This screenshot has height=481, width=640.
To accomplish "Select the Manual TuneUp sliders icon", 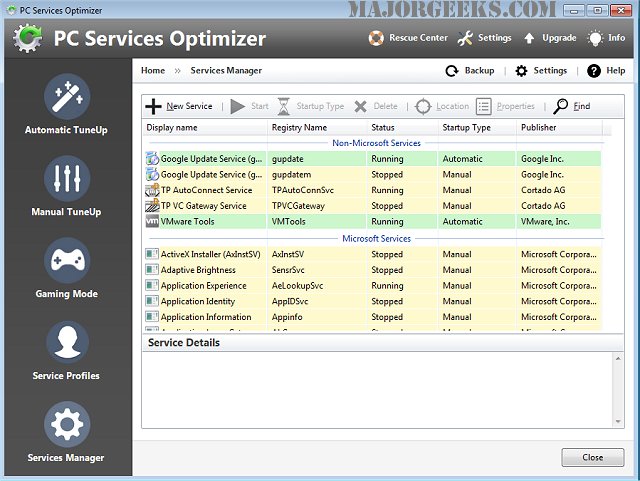I will [65, 178].
